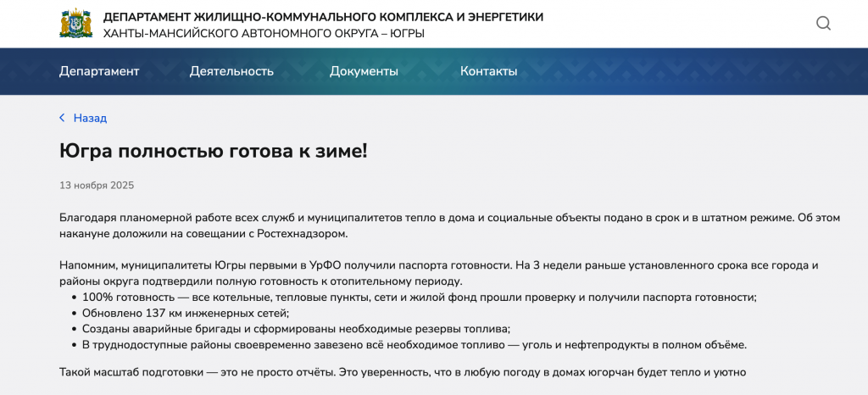This screenshot has height=395, width=868.
Task: Go to the Документы section
Action: 364,71
